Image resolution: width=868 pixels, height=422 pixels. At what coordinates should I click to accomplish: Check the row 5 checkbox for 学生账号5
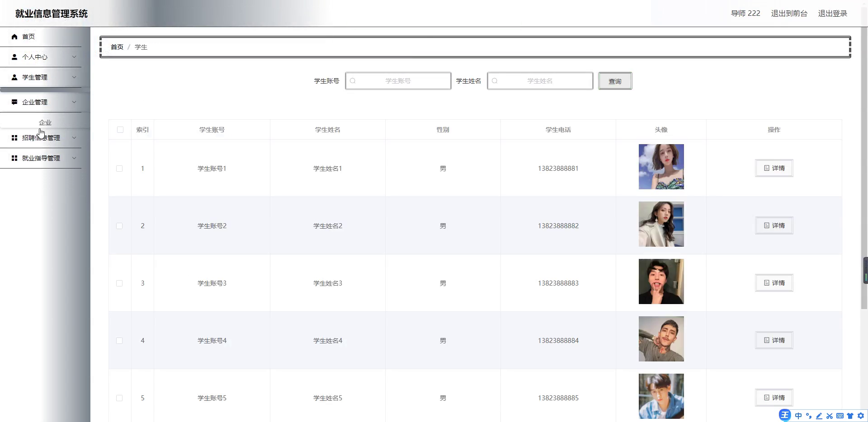tap(119, 398)
